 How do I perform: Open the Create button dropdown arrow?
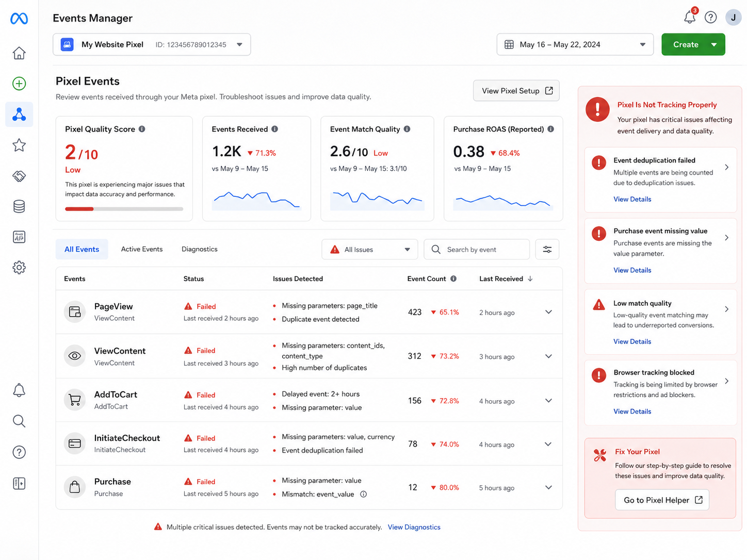tap(714, 44)
